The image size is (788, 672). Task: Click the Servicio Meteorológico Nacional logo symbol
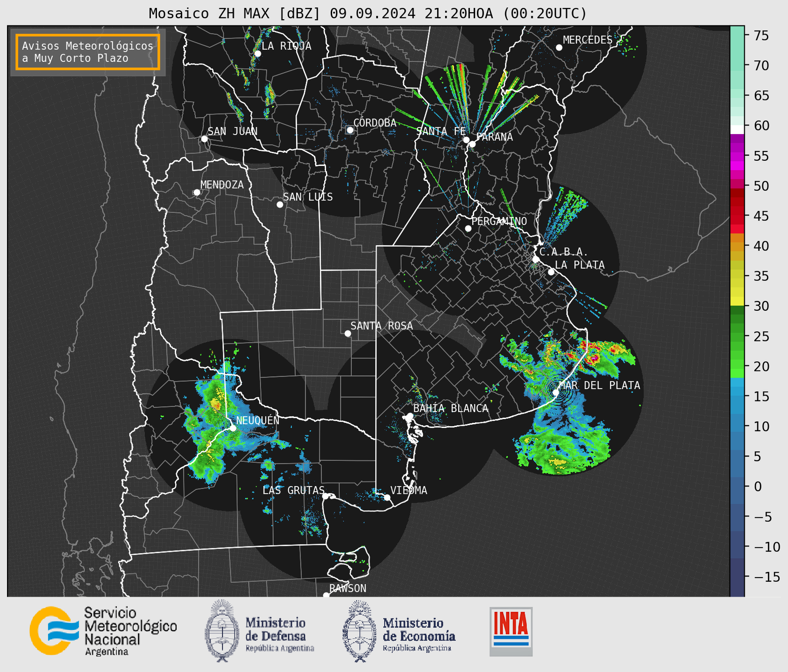[54, 631]
